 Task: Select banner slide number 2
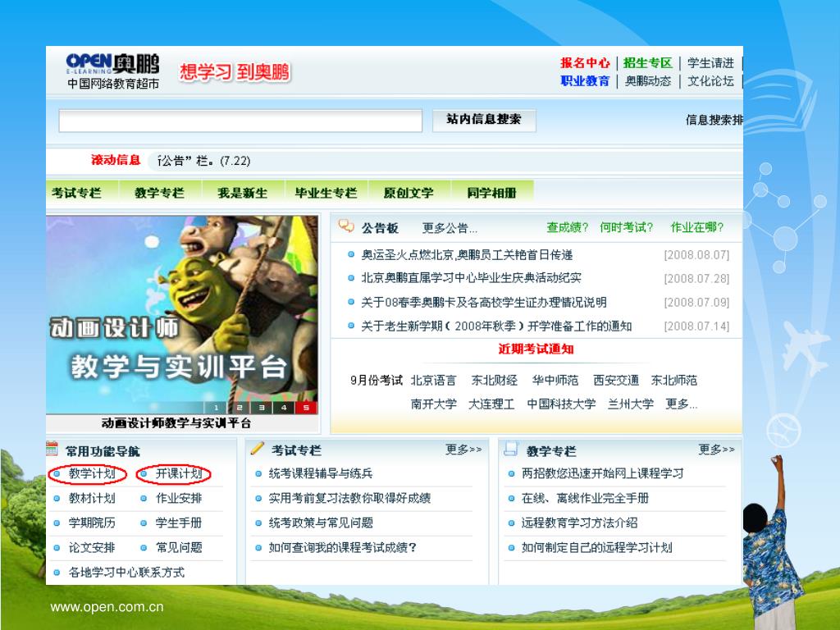pos(239,408)
